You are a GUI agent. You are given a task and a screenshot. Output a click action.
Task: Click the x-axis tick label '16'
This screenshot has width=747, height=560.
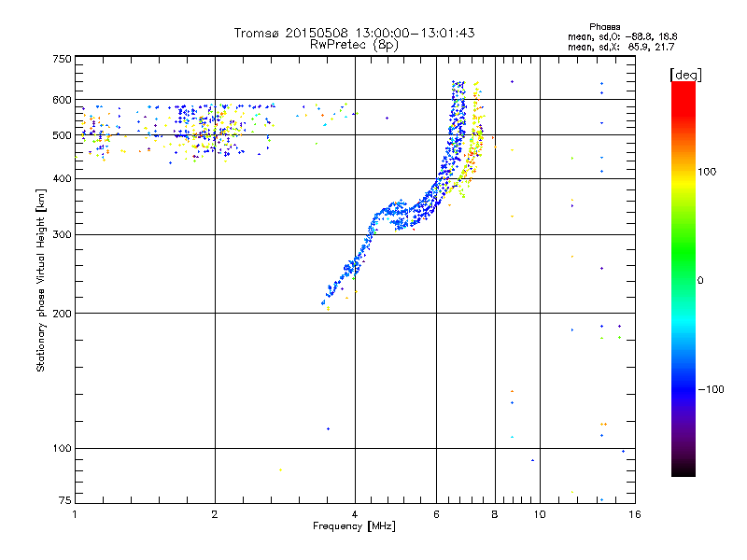tap(635, 514)
